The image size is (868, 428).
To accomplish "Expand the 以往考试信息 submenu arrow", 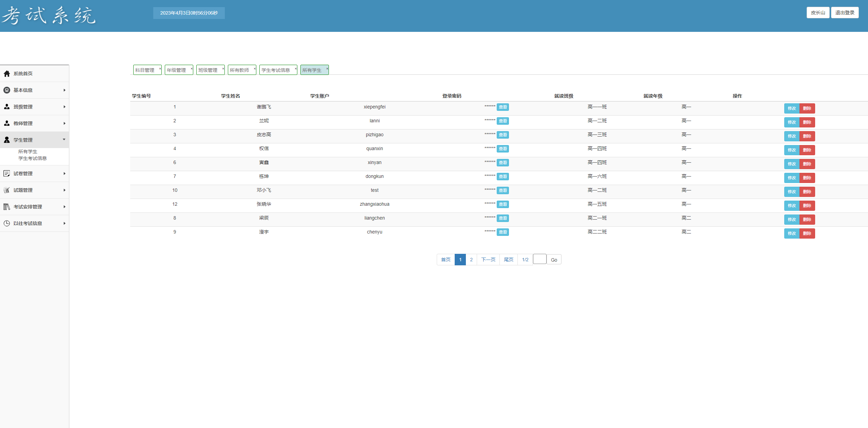I will pos(64,223).
